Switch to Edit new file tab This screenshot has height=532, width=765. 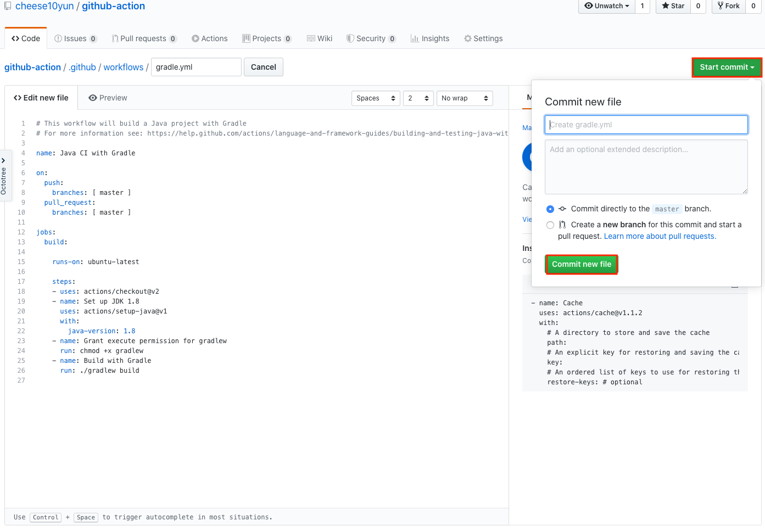[41, 98]
